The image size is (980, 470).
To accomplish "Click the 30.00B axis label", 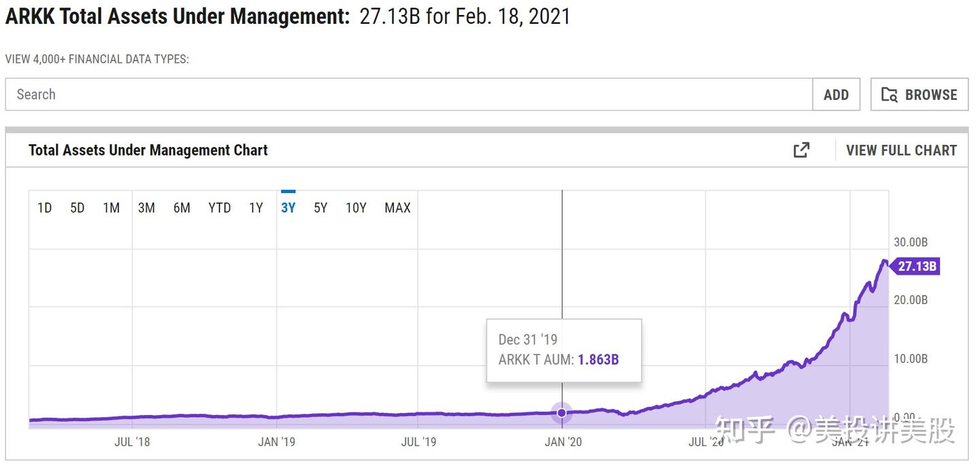I will [x=911, y=242].
